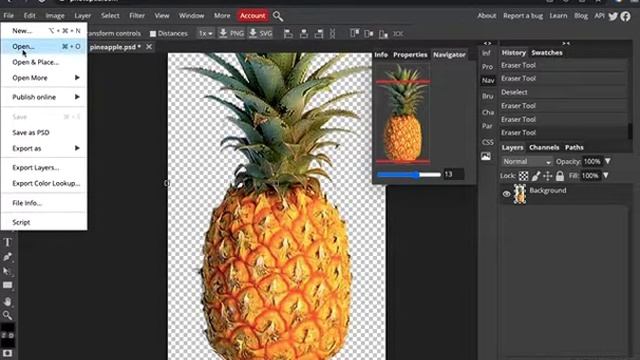Click the red Account button

click(x=252, y=16)
